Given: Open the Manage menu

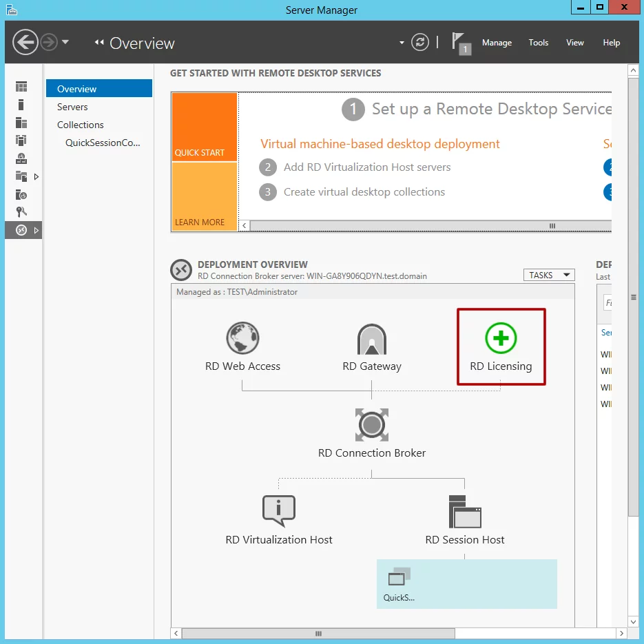Looking at the screenshot, I should pos(497,43).
